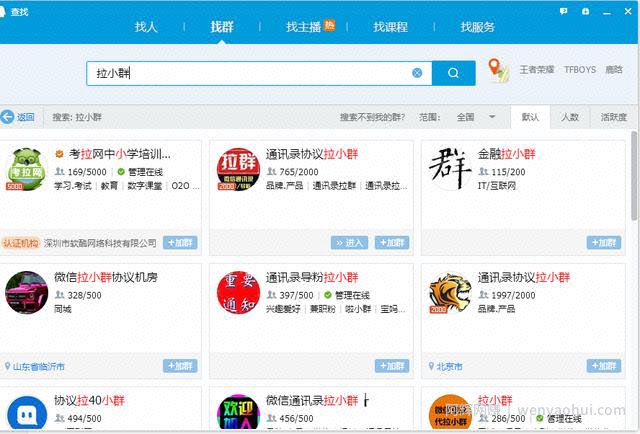The width and height of the screenshot is (640, 434).
Task: Open the 欢迎加入 group avatar
Action: (x=238, y=413)
